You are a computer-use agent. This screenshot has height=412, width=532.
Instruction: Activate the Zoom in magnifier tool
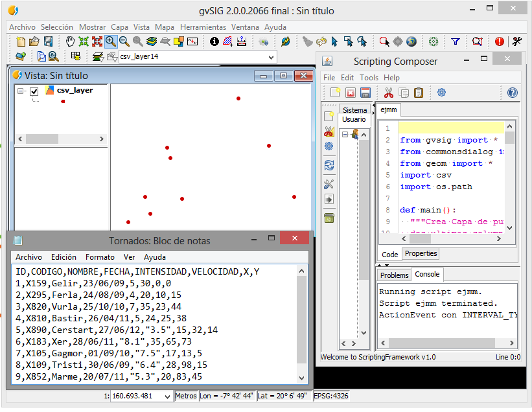point(111,41)
